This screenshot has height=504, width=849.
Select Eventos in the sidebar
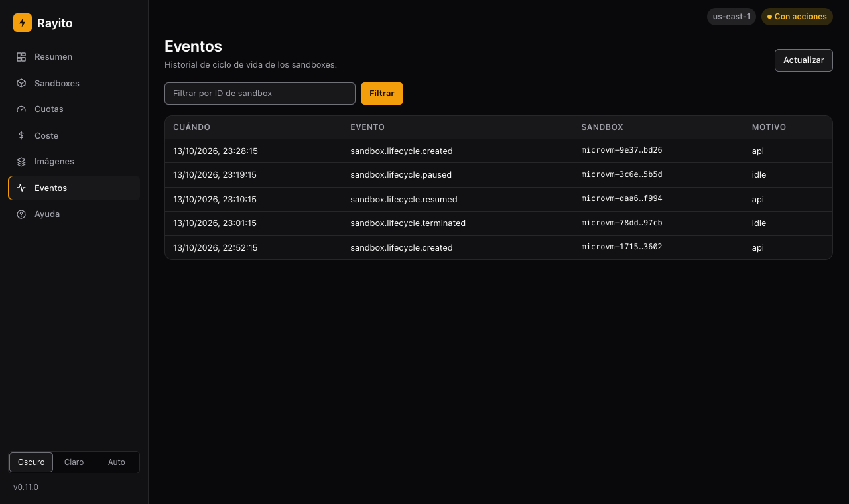74,188
